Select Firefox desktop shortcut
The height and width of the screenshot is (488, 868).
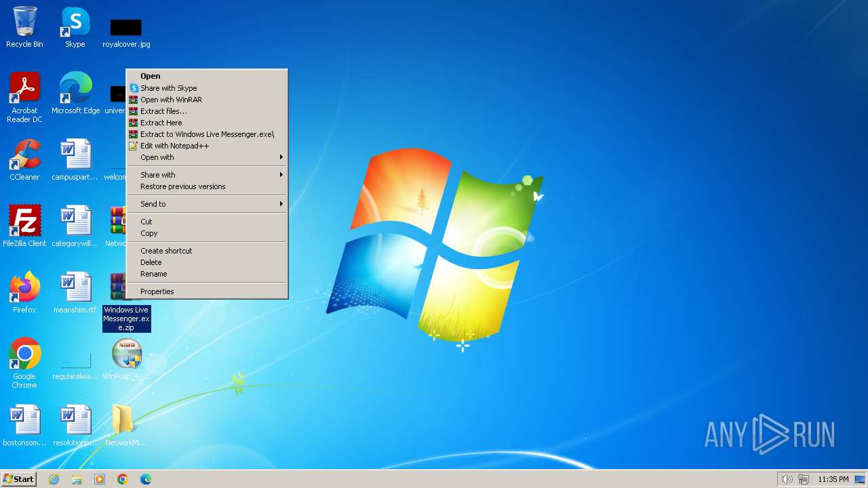(x=24, y=293)
